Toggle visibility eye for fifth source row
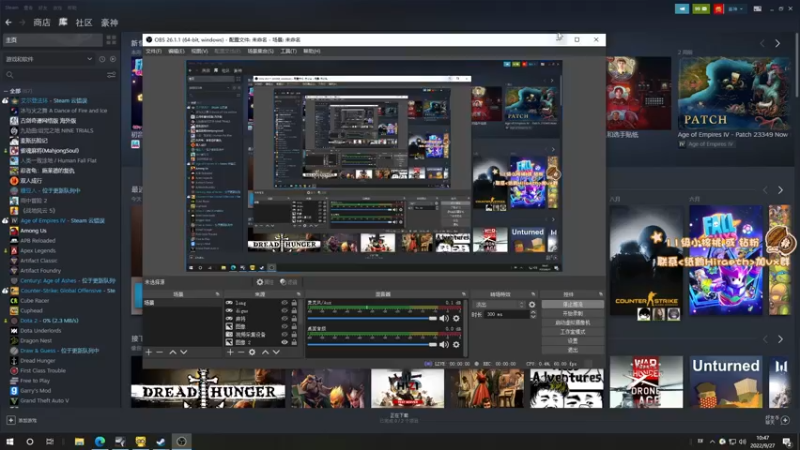Viewport: 800px width, 450px height. click(284, 334)
